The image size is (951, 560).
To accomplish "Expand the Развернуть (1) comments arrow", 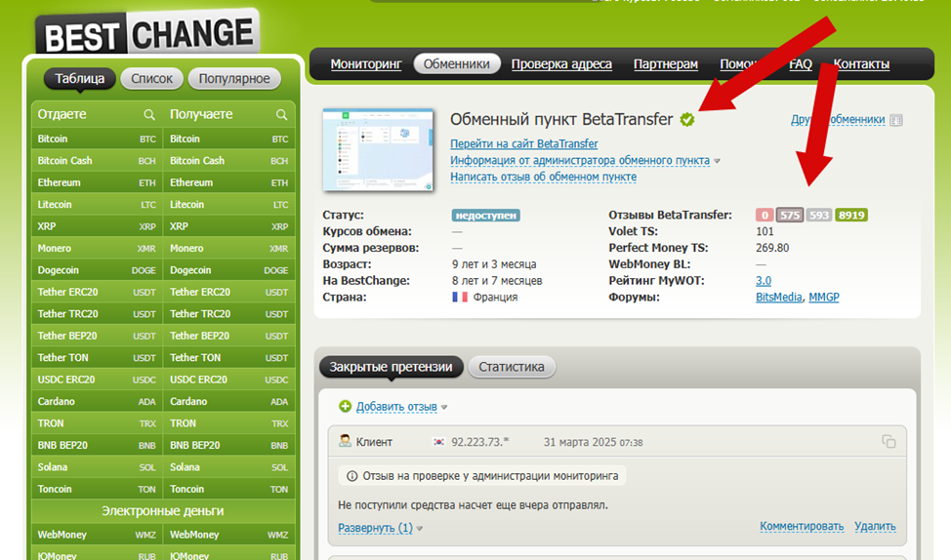I will tap(419, 529).
